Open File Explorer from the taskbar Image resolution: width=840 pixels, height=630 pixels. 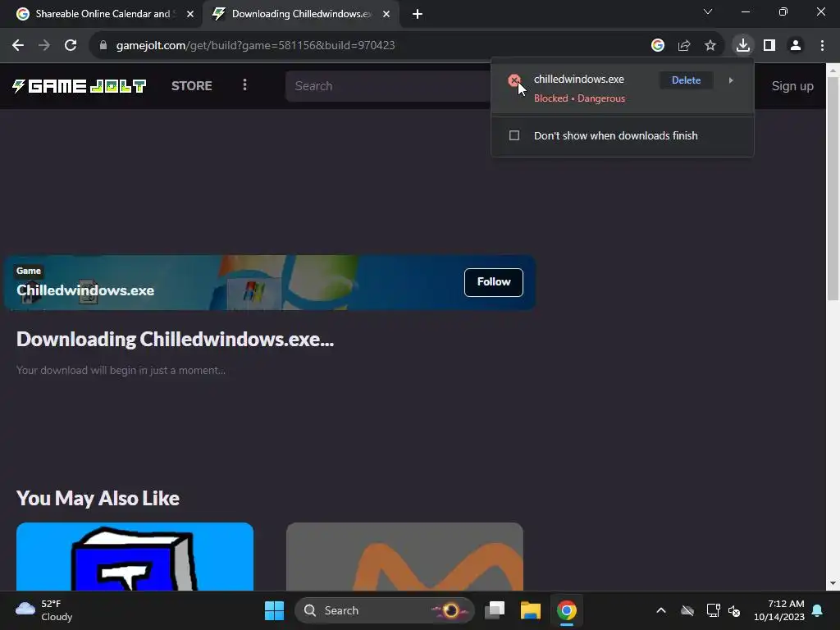[531, 610]
